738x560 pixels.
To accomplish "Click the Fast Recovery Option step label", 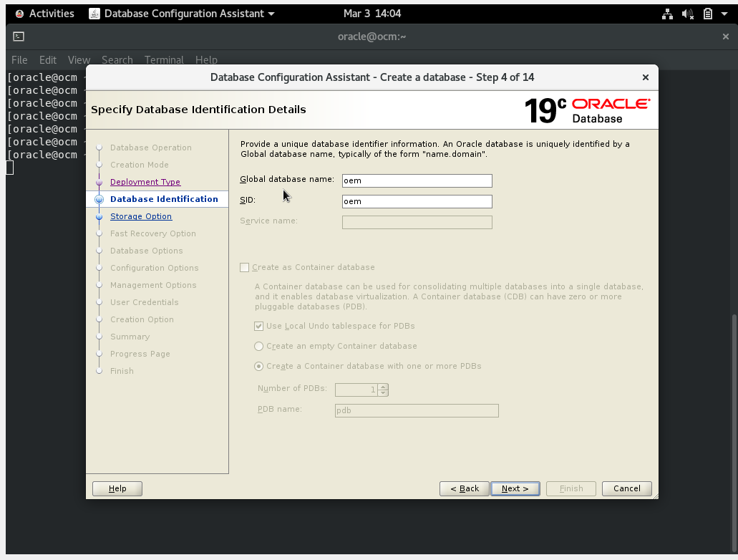I will click(153, 233).
